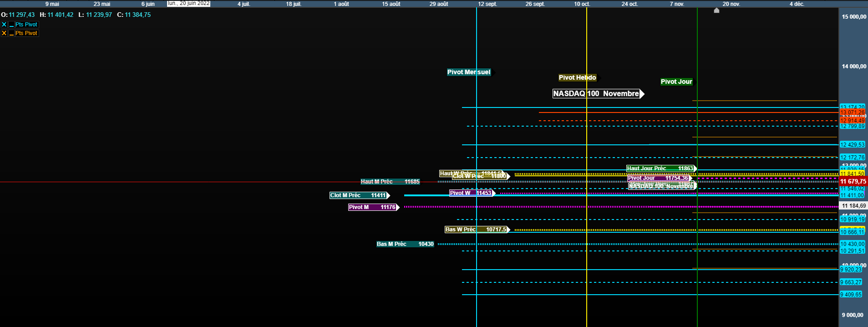The height and width of the screenshot is (327, 868).
Task: Select the 'NASDAQ 100 Novembre' title box
Action: pos(596,93)
